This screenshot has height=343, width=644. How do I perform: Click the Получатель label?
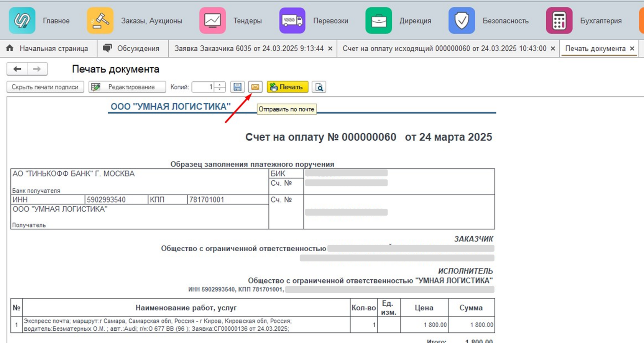click(29, 225)
